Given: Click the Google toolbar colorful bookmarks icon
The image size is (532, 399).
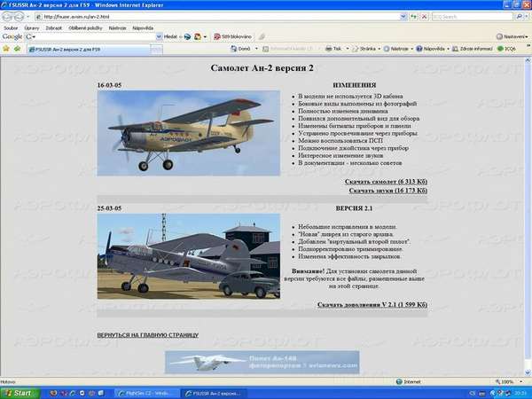Looking at the screenshot, I should point(198,36).
